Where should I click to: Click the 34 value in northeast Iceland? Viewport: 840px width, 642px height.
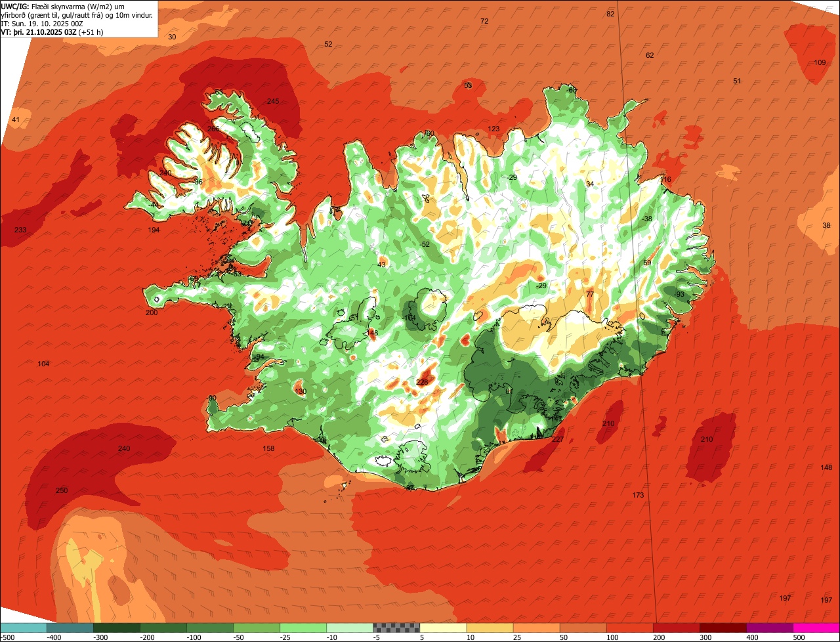590,184
